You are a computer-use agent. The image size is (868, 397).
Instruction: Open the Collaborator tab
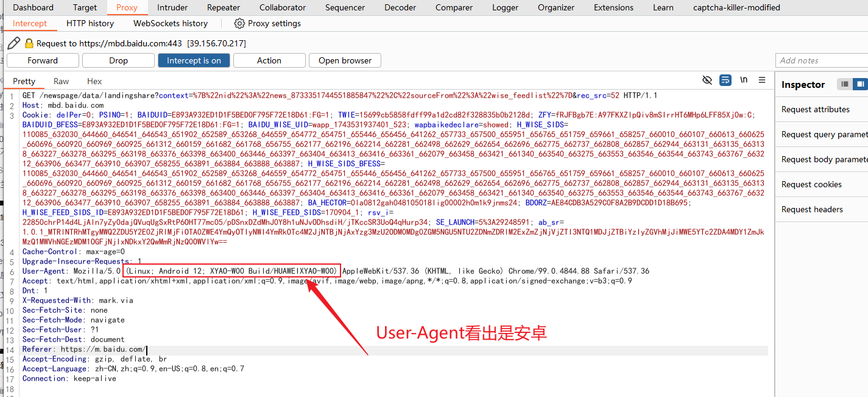pos(283,7)
